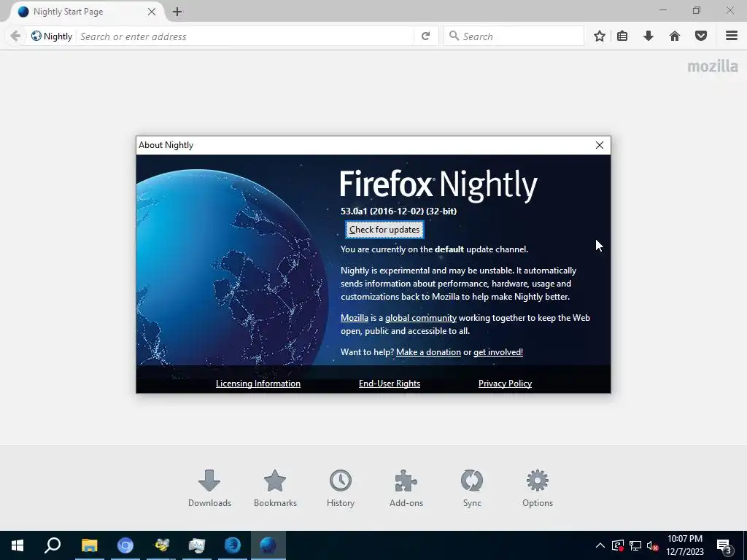Switch to blue globe browser before Nightly in taskbar
The width and height of the screenshot is (747, 560).
[233, 545]
